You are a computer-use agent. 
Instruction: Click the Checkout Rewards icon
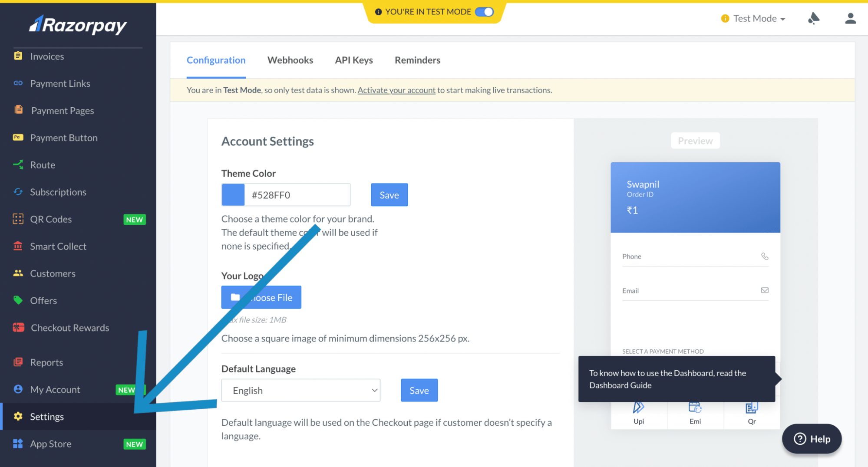coord(18,327)
